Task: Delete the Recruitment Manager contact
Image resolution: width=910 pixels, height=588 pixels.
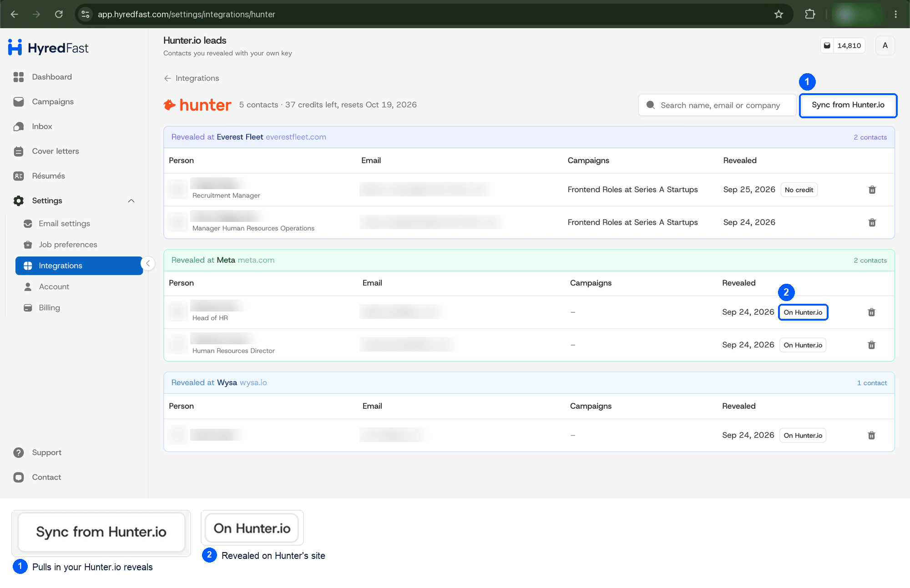Action: point(872,190)
